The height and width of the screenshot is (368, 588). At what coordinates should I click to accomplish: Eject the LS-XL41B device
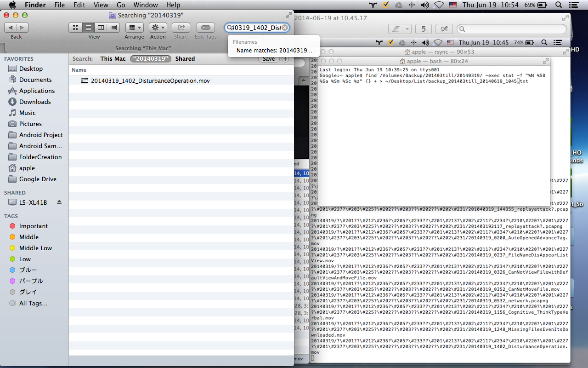point(59,202)
